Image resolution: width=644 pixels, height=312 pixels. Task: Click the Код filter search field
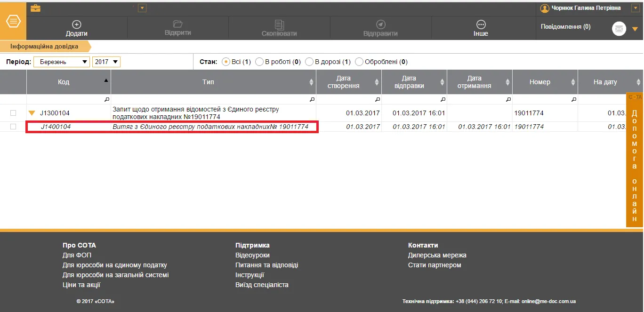(69, 99)
